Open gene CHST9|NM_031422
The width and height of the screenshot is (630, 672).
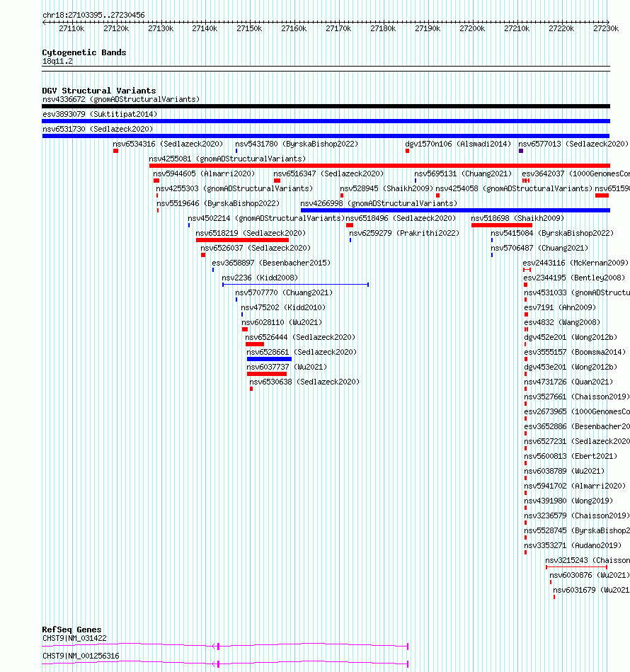[x=74, y=638]
